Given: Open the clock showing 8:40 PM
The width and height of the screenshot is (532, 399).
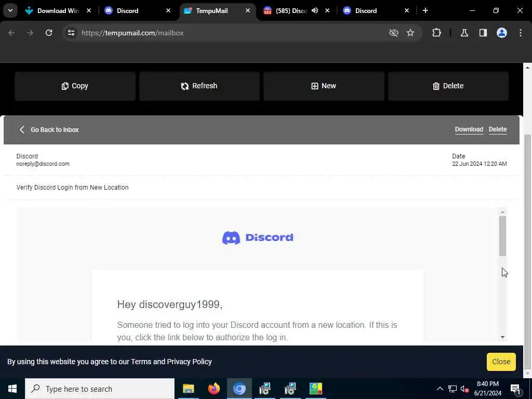Looking at the screenshot, I should pos(487,389).
